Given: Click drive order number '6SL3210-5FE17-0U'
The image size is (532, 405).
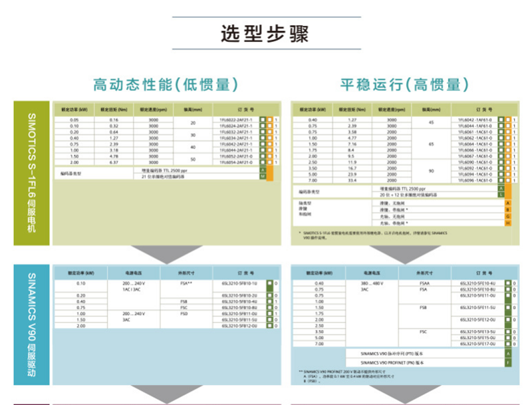Looking at the screenshot, I should (477, 344).
